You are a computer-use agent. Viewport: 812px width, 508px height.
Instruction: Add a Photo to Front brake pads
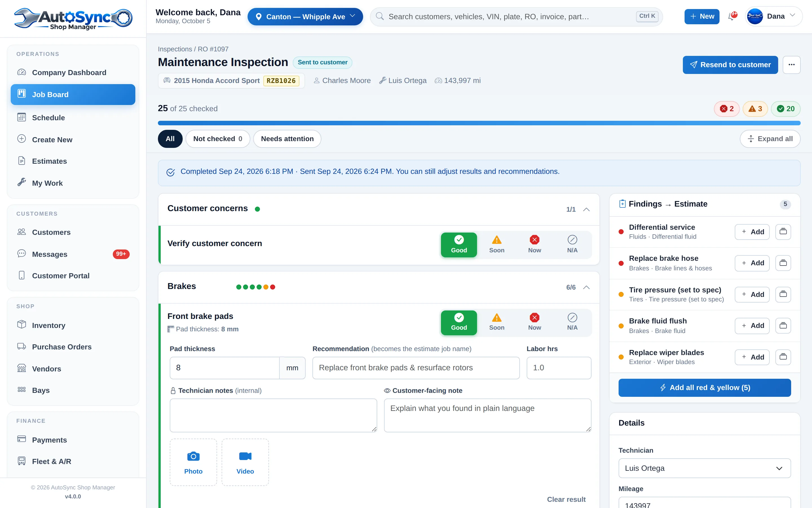pyautogui.click(x=193, y=462)
